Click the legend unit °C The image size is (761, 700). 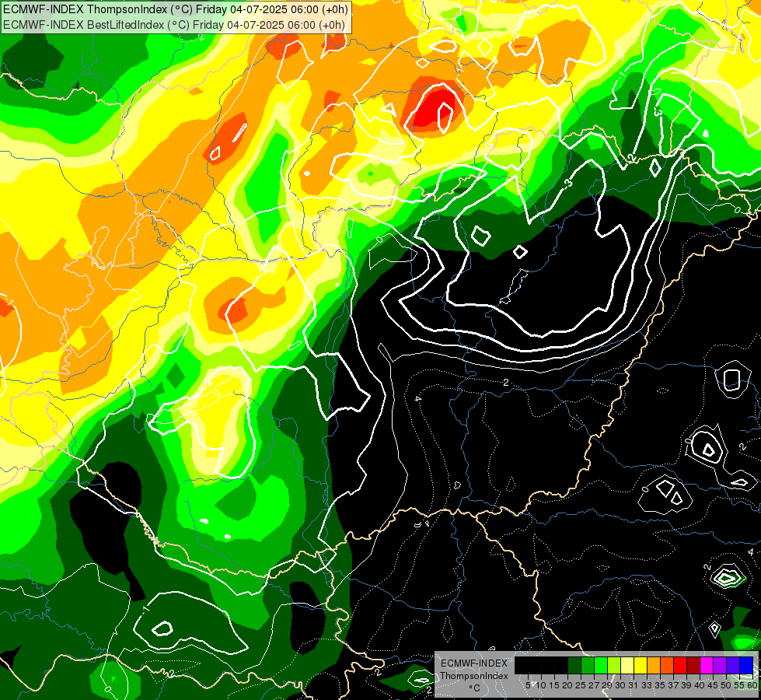pos(474,688)
